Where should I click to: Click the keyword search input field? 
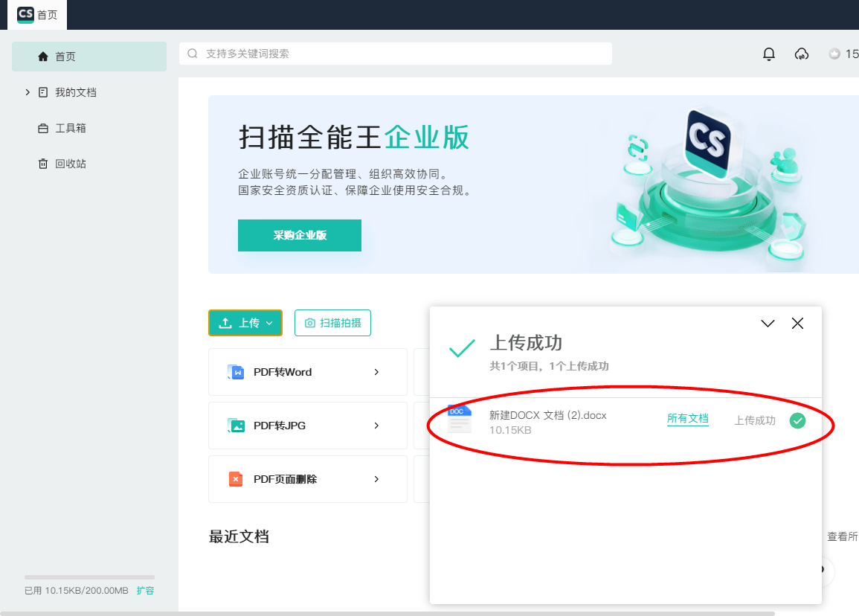click(x=394, y=54)
